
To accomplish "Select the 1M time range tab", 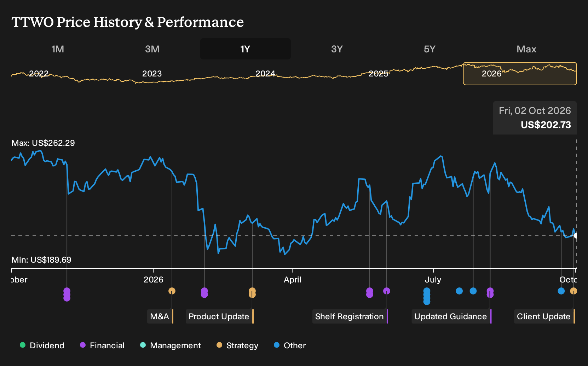I will click(58, 49).
